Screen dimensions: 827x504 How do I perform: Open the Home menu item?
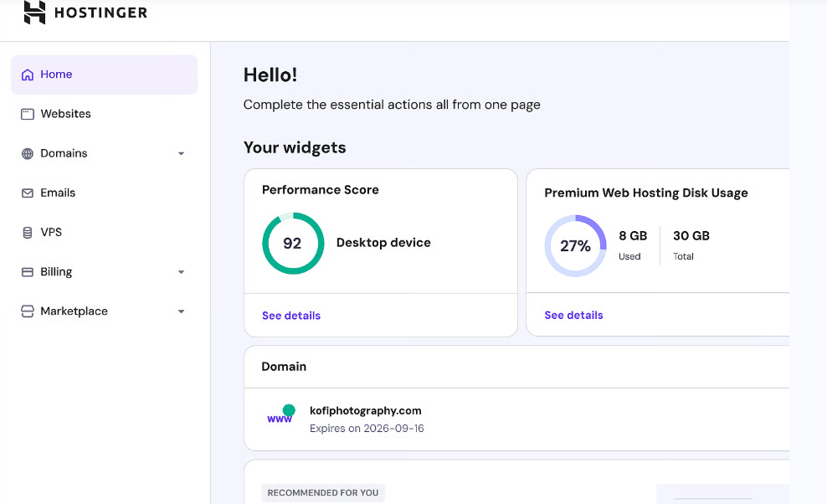coord(105,75)
